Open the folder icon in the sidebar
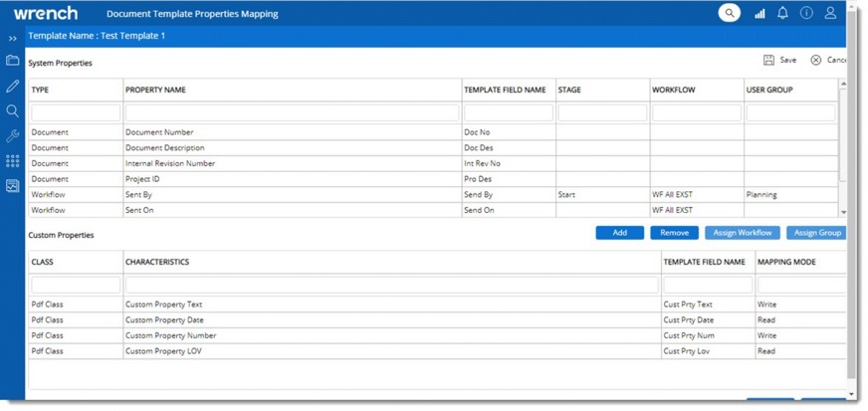Image resolution: width=868 pixels, height=411 pixels. 13,61
